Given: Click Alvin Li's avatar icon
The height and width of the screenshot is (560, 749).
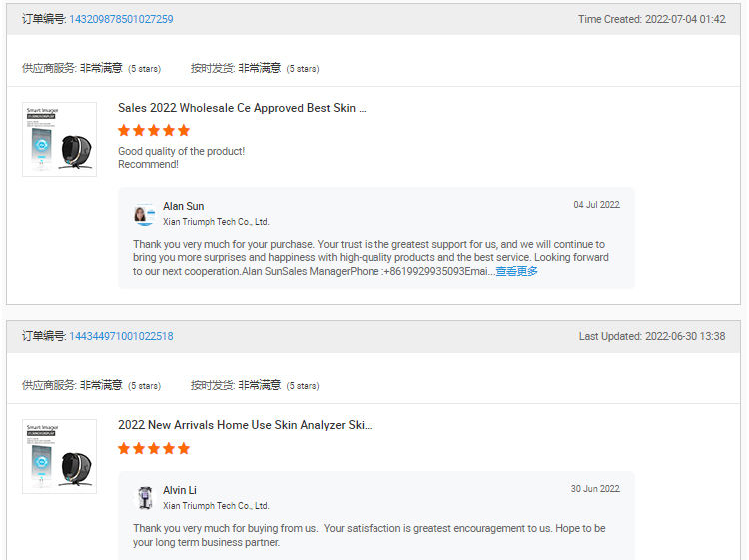Looking at the screenshot, I should [x=144, y=497].
